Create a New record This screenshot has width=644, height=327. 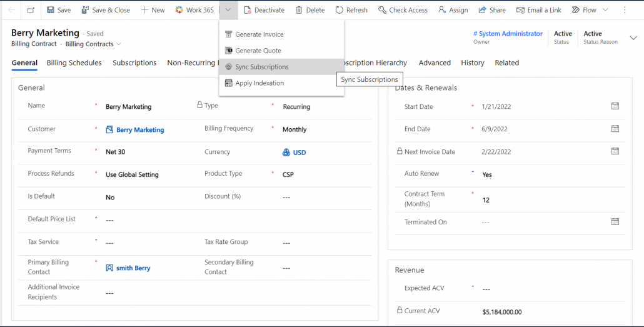[153, 10]
